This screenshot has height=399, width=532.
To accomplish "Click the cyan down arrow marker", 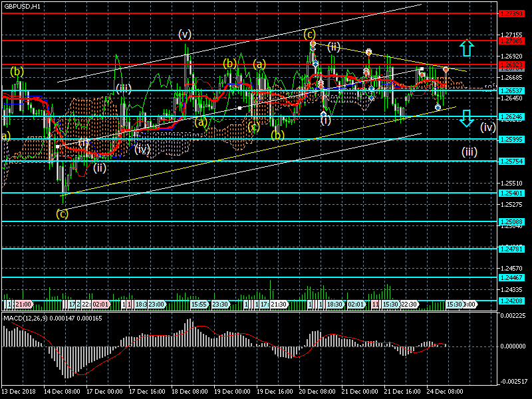I will pyautogui.click(x=467, y=118).
